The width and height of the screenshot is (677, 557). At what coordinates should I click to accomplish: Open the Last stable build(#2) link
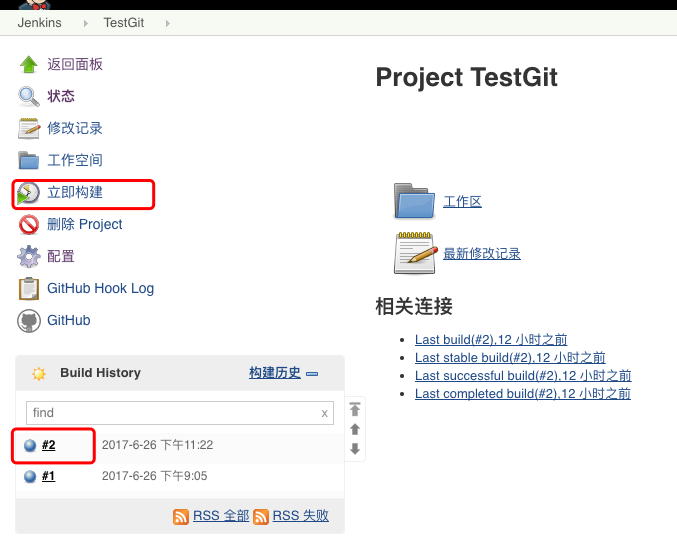point(510,358)
